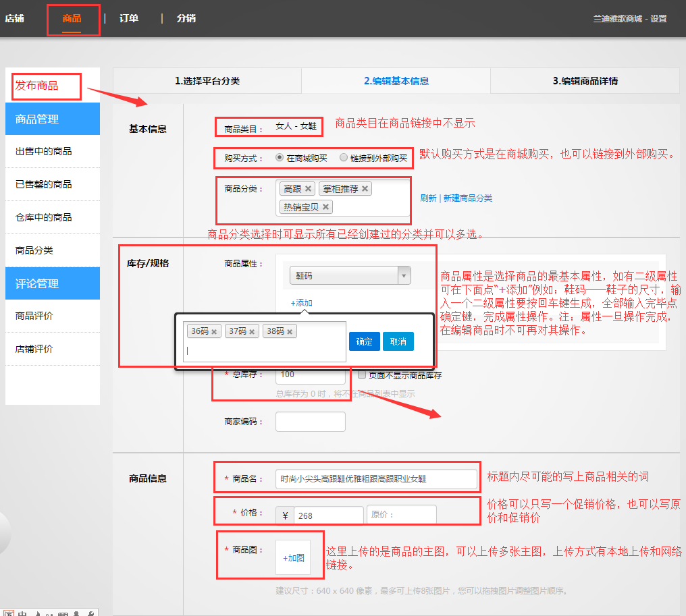Click the +加图 image upload box
Image resolution: width=686 pixels, height=616 pixels.
(293, 557)
